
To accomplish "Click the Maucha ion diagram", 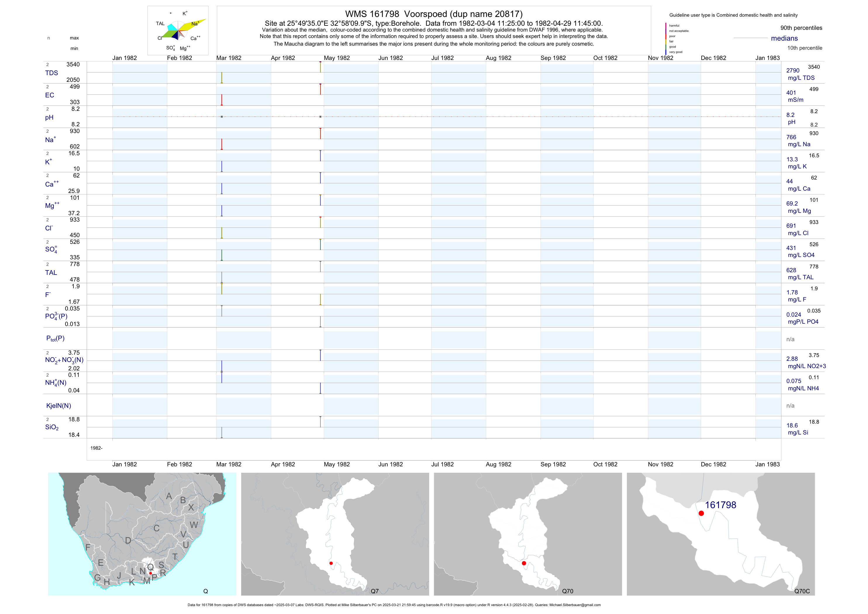I will pos(178,30).
